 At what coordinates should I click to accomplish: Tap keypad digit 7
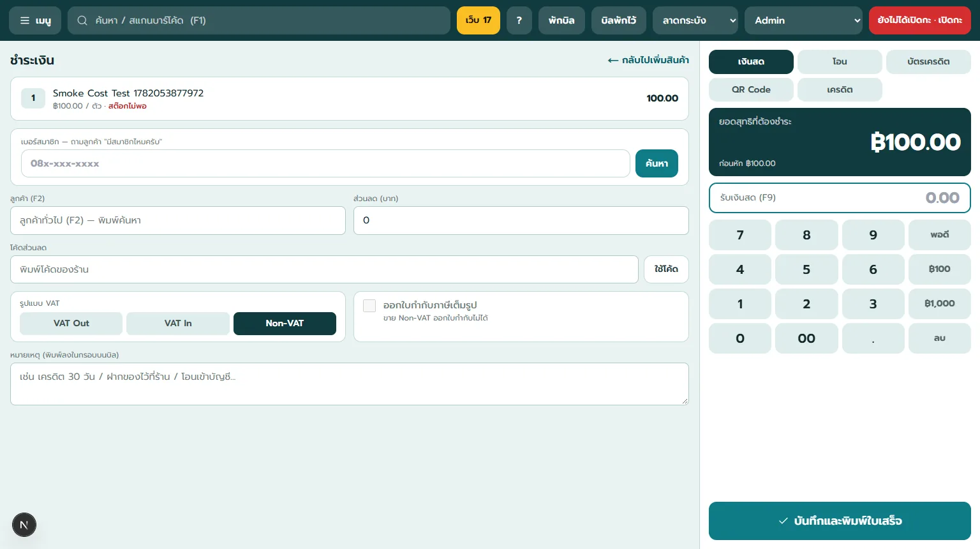pyautogui.click(x=740, y=235)
